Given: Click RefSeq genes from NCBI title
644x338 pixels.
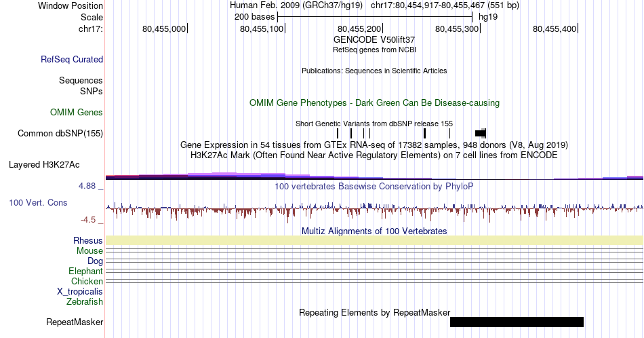Looking at the screenshot, I should 374,50.
